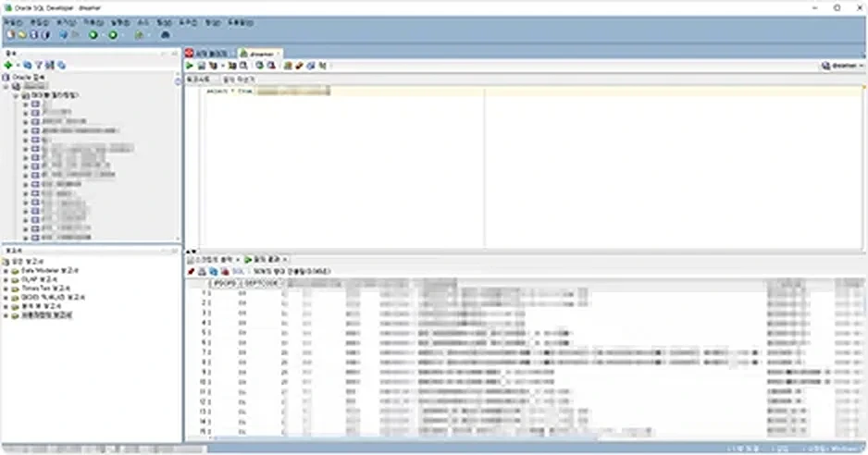Click the green Forward navigation button
Screen dimensions: 868x455
[x=113, y=35]
